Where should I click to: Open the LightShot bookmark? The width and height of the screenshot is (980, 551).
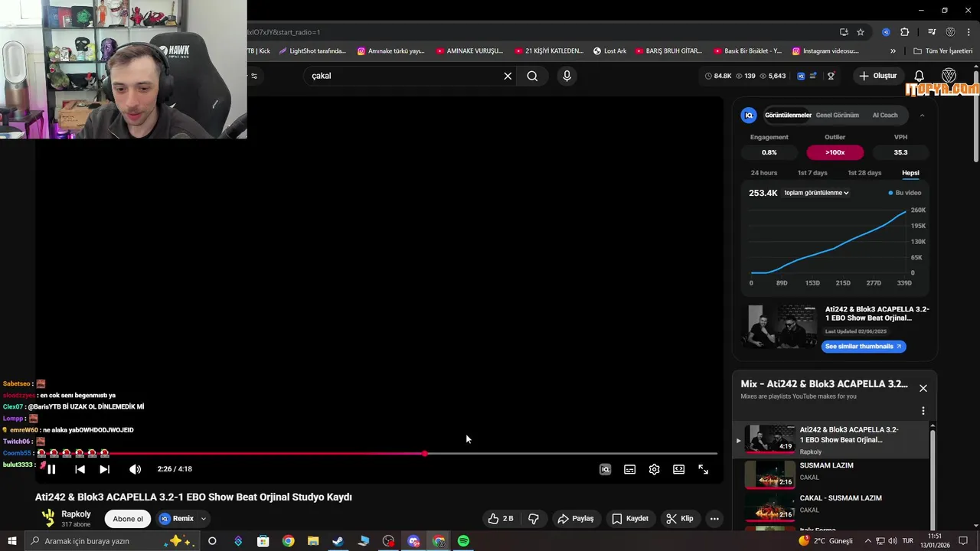(312, 51)
